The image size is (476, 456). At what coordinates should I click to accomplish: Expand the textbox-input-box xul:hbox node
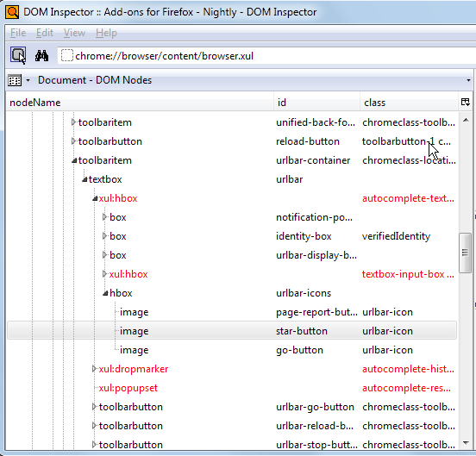click(x=104, y=274)
